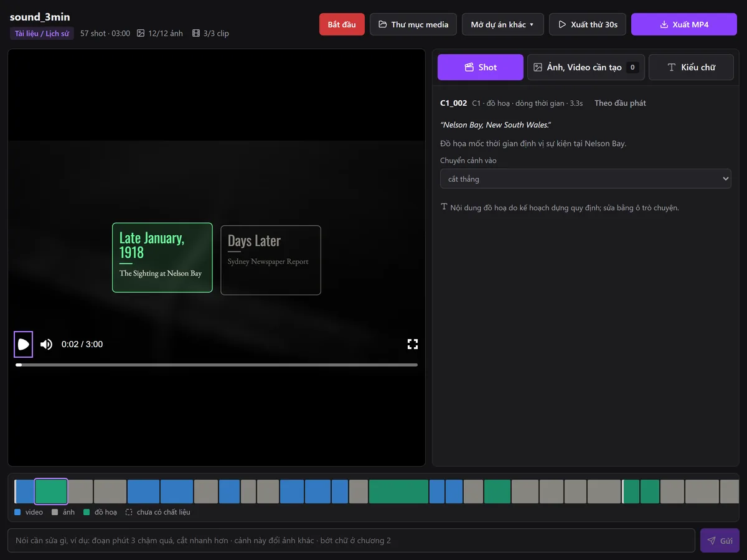Click the Tài liệu / Lịch sử tag

tap(42, 34)
